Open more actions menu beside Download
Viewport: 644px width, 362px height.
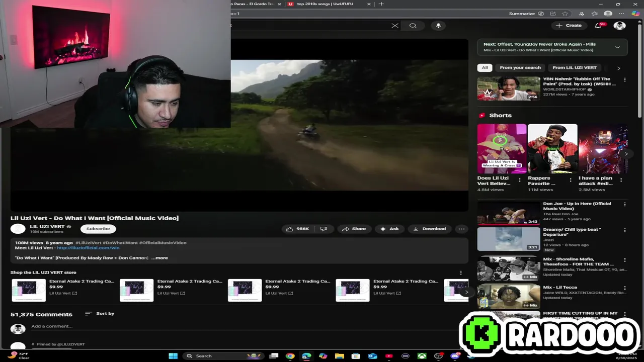[x=461, y=229]
